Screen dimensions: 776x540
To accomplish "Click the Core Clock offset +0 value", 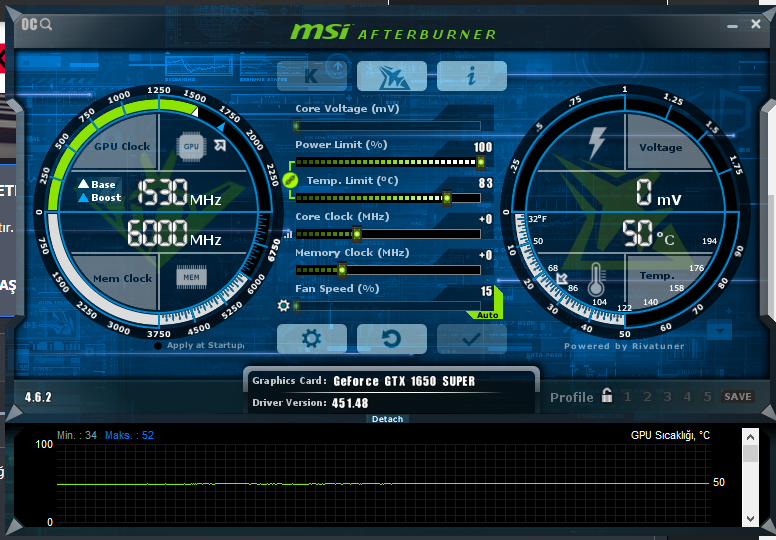I will point(485,219).
